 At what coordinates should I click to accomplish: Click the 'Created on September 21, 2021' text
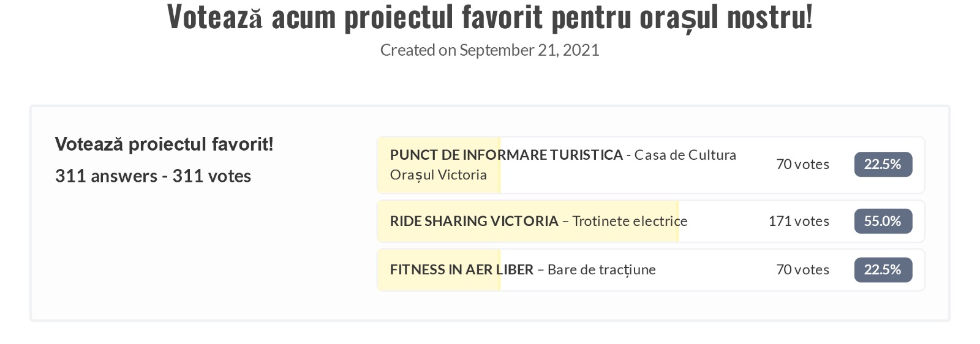pos(490,50)
